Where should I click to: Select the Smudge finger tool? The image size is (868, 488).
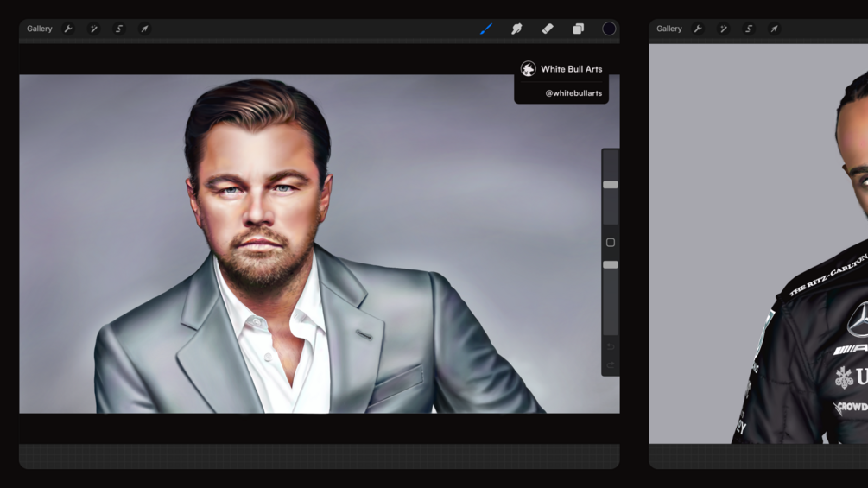pyautogui.click(x=516, y=29)
